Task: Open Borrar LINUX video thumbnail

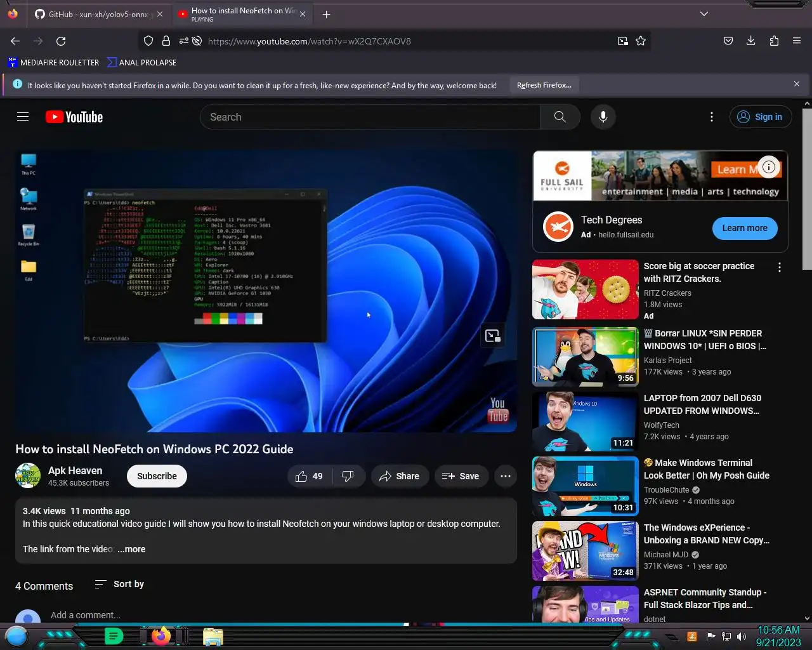Action: pyautogui.click(x=586, y=357)
